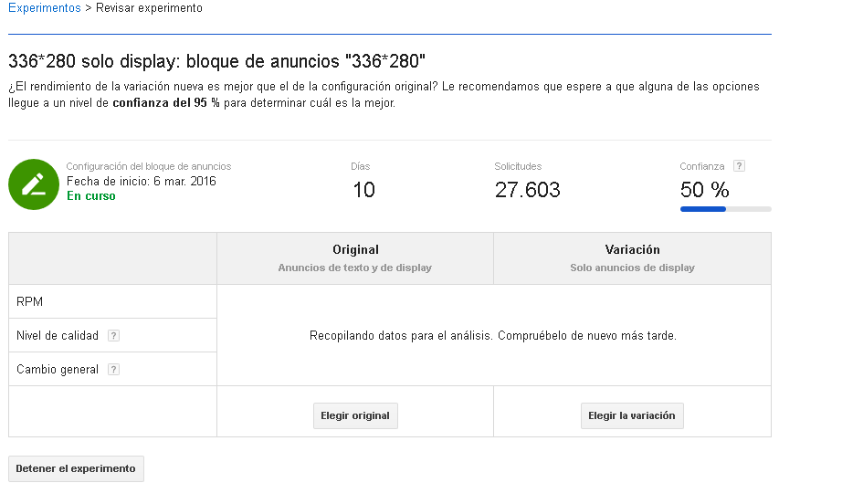Viewport: 842px width, 504px height.
Task: Click the Elegir original button
Action: click(355, 416)
